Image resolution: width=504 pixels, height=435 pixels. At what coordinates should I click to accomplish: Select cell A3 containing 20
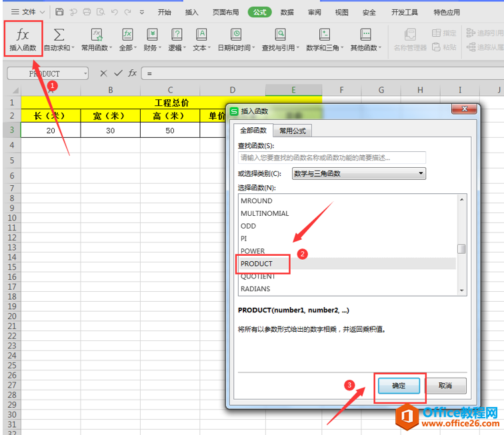[x=51, y=131]
